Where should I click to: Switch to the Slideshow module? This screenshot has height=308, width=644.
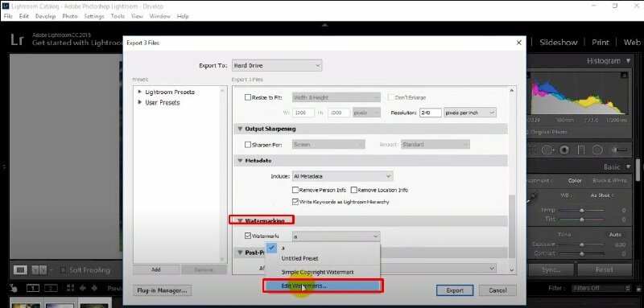pos(558,43)
